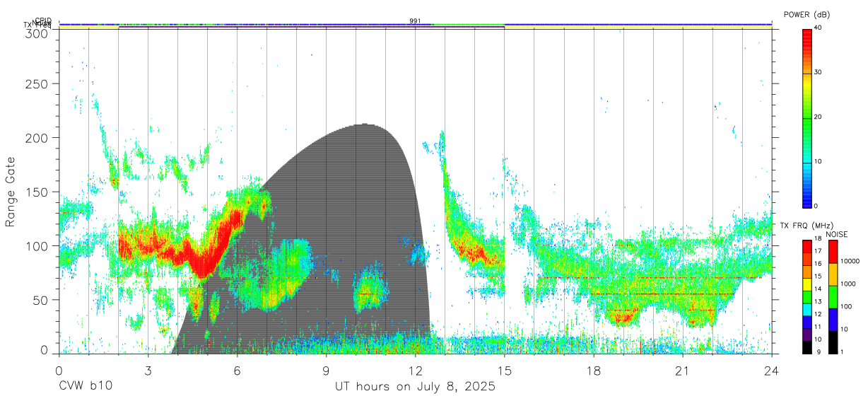Click the 150 range gate axis tick
868x401 pixels.
(x=37, y=192)
